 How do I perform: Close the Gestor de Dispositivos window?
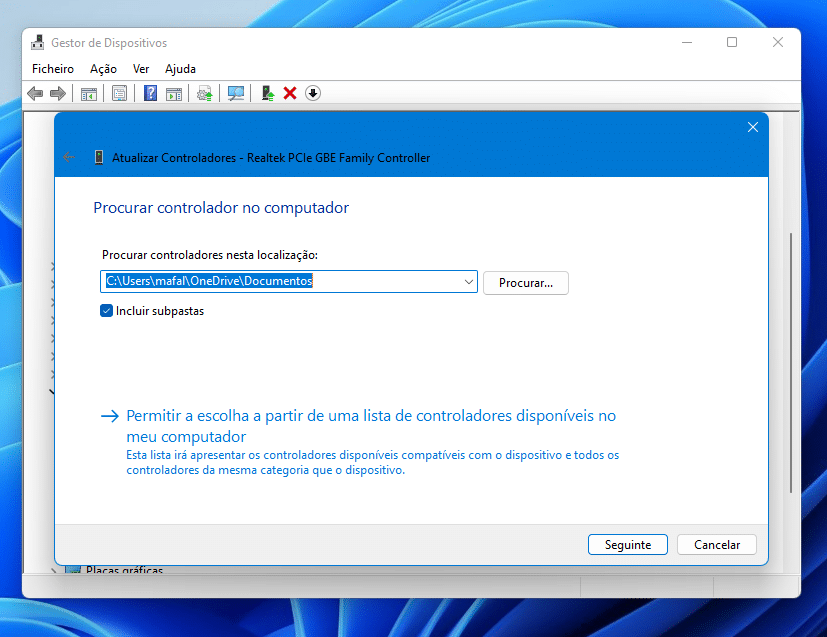(778, 42)
